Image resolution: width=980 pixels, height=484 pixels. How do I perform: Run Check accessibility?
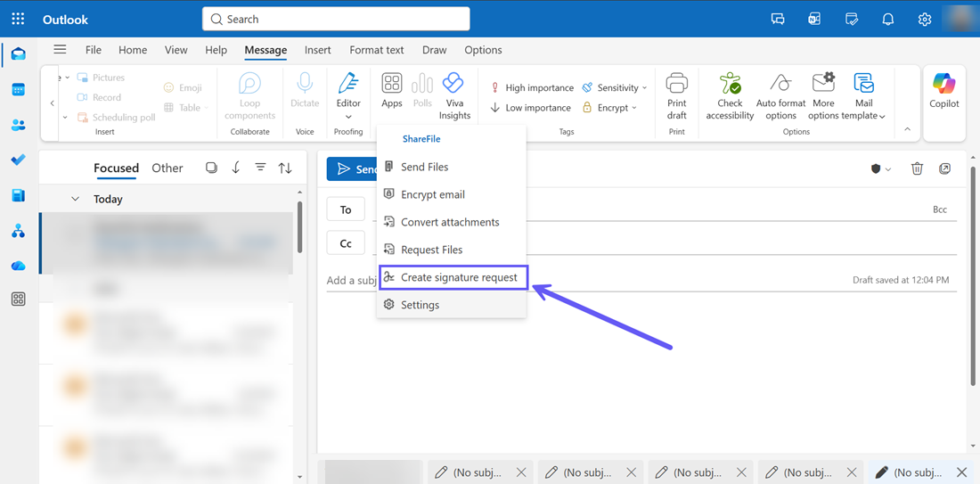730,97
